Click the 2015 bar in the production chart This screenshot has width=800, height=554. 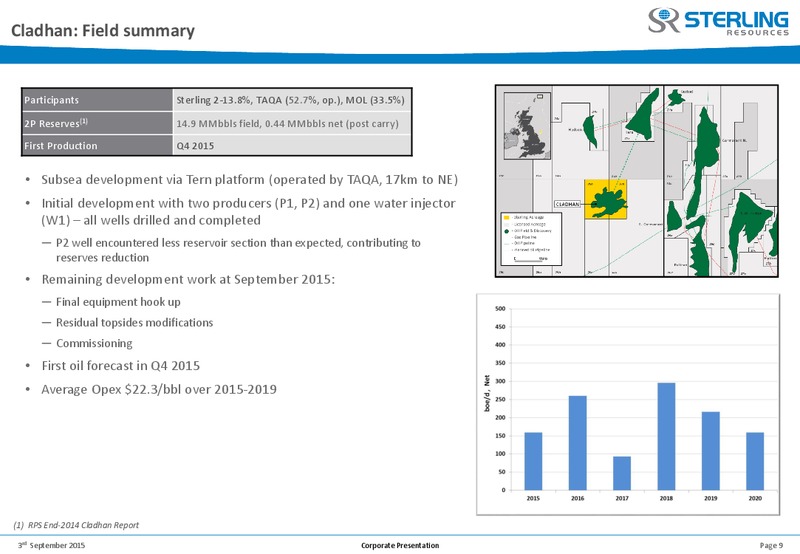[x=533, y=461]
